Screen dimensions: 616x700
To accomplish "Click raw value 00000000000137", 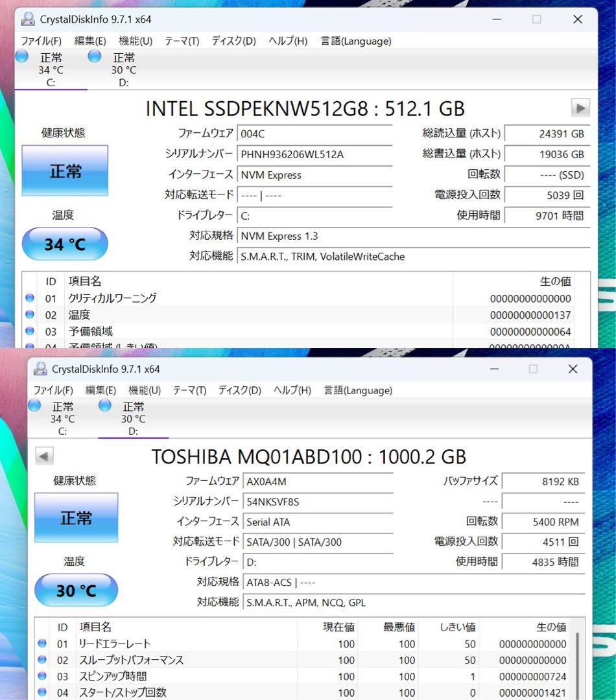I will (530, 315).
